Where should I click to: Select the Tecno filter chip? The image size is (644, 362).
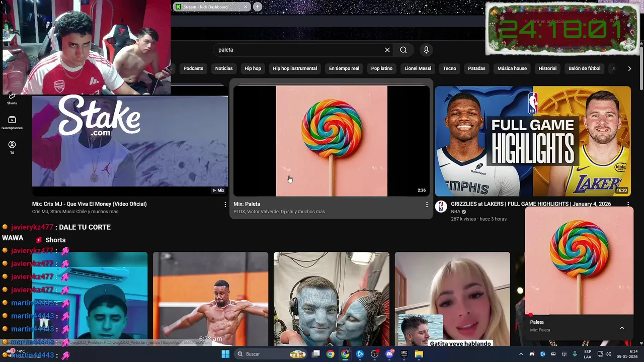(450, 68)
